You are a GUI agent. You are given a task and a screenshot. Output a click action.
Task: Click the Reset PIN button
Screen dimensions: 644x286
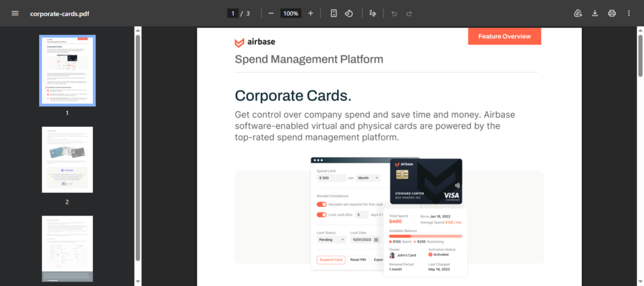point(358,260)
